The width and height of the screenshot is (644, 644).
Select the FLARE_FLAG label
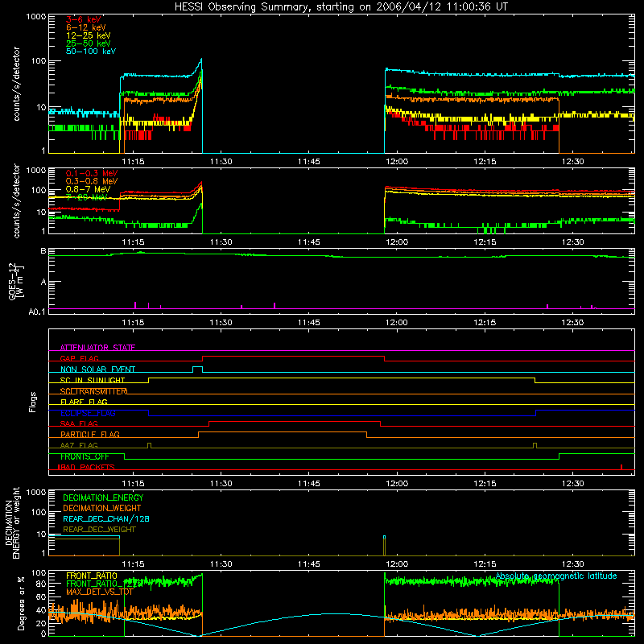tap(84, 402)
